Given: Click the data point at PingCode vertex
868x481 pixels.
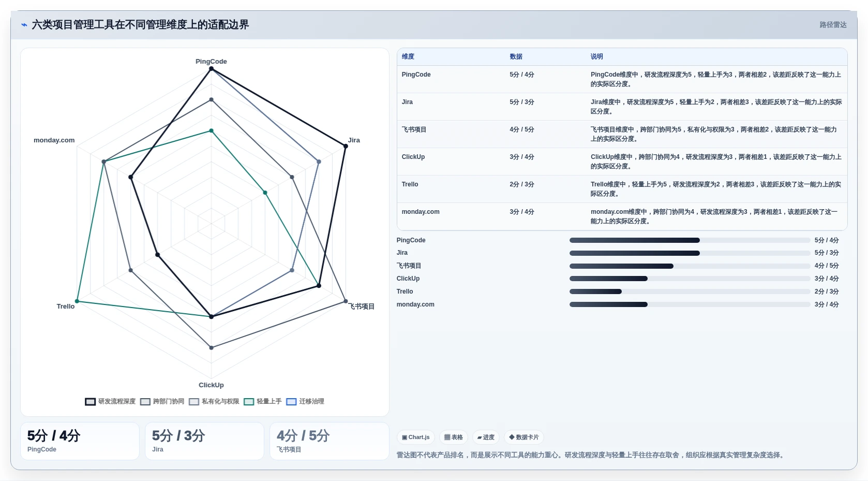Looking at the screenshot, I should 211,68.
